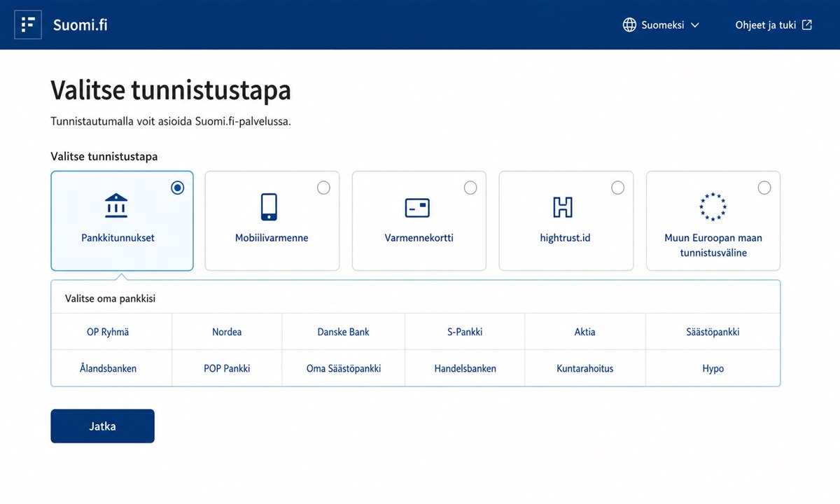Select the hightrust.id radio button
The width and height of the screenshot is (840, 504).
[x=617, y=188]
